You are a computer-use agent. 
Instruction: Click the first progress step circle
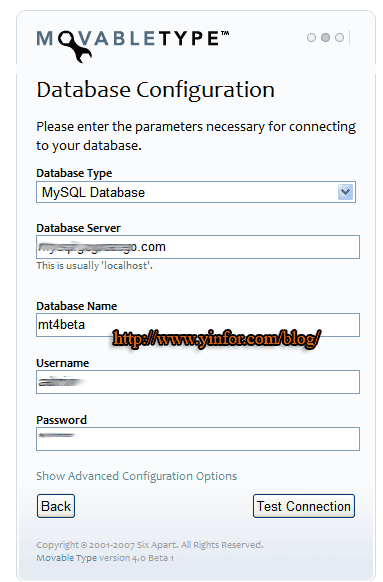pyautogui.click(x=311, y=37)
